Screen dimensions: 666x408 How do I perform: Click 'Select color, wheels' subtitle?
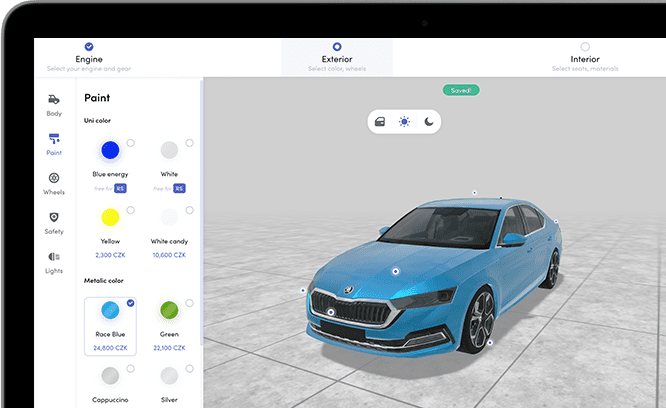[x=337, y=69]
